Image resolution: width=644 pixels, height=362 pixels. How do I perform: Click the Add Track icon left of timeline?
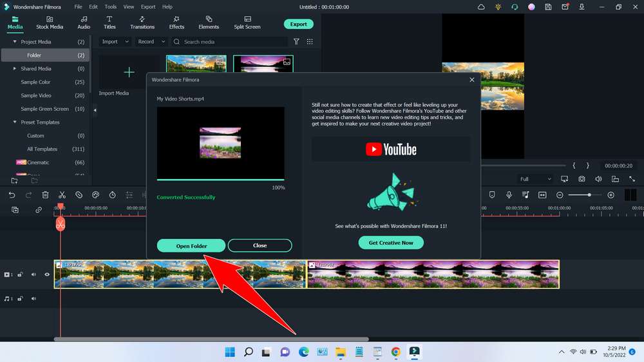click(15, 210)
